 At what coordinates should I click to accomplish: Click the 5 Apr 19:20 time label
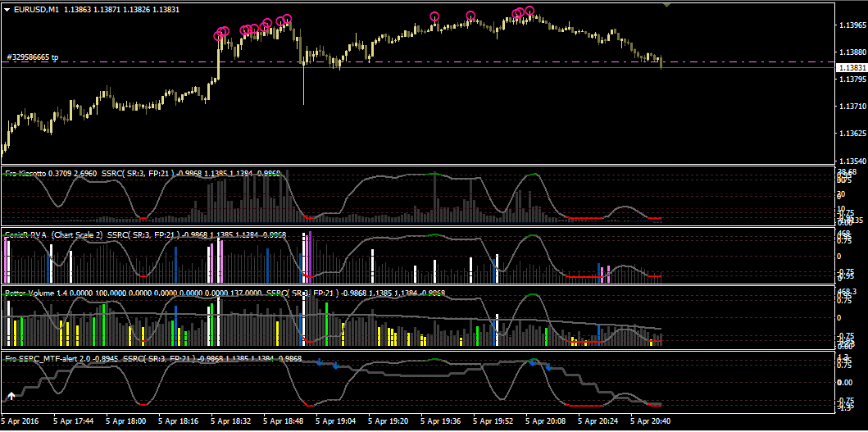pos(389,421)
